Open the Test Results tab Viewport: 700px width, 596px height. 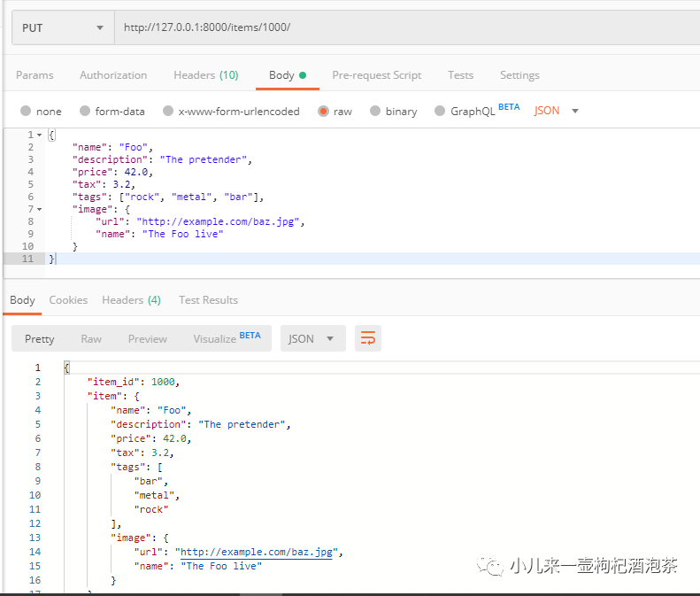pos(209,300)
